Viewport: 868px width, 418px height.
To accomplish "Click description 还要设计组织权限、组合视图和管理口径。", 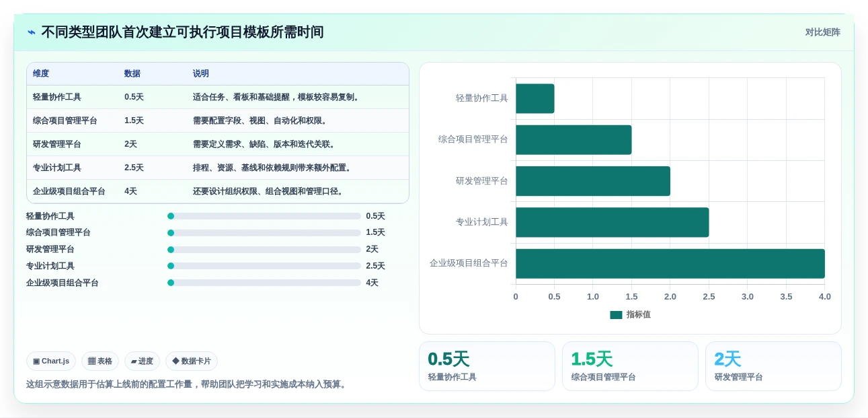I will 269,192.
